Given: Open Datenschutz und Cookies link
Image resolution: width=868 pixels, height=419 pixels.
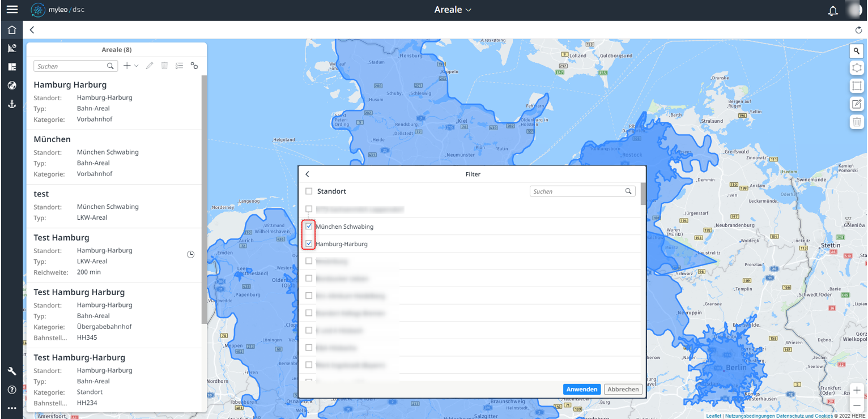Looking at the screenshot, I should tap(805, 416).
